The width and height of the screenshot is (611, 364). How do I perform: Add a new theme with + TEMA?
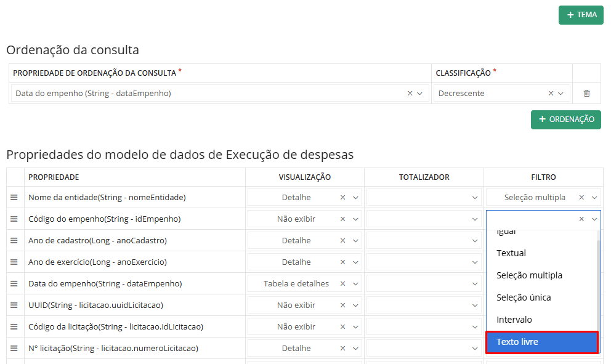(581, 15)
